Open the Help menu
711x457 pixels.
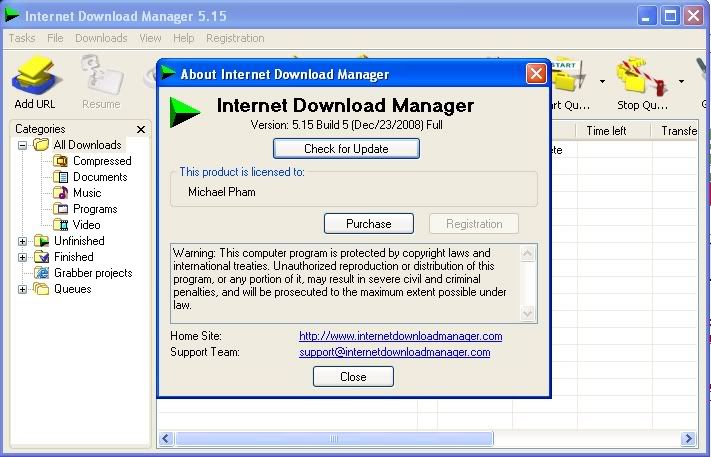point(184,38)
